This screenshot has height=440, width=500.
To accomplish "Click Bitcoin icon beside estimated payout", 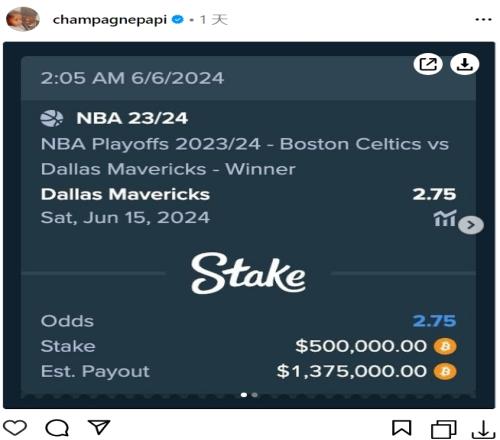I will click(x=445, y=372).
